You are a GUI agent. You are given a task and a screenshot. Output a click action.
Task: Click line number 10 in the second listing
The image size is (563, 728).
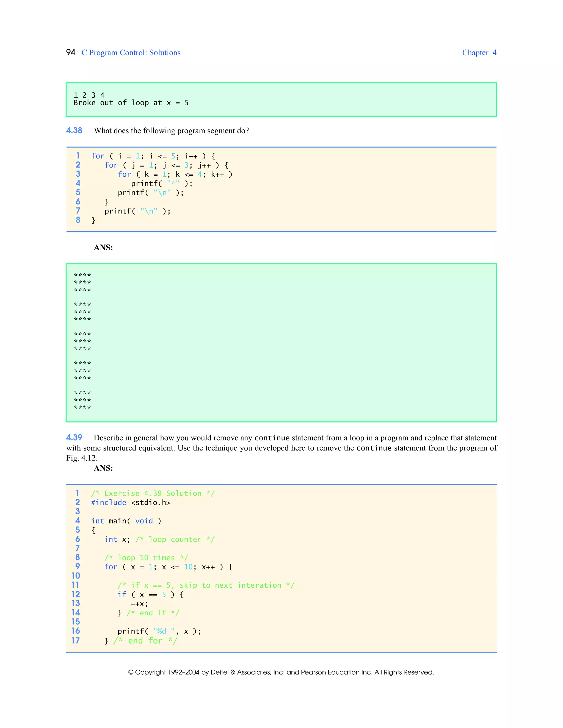point(76,576)
